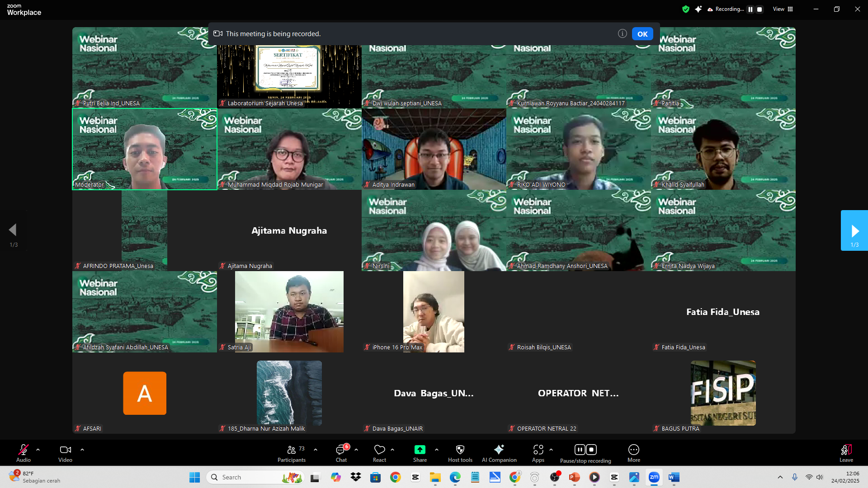Pause recording in the top bar
The height and width of the screenshot is (488, 868).
[750, 9]
